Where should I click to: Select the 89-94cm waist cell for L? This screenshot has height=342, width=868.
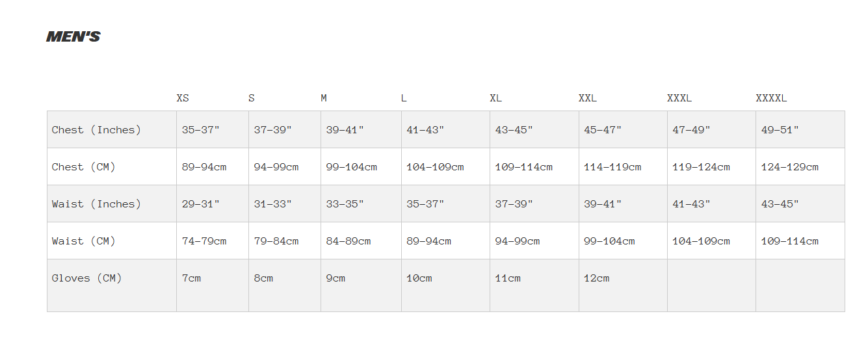[x=429, y=241]
